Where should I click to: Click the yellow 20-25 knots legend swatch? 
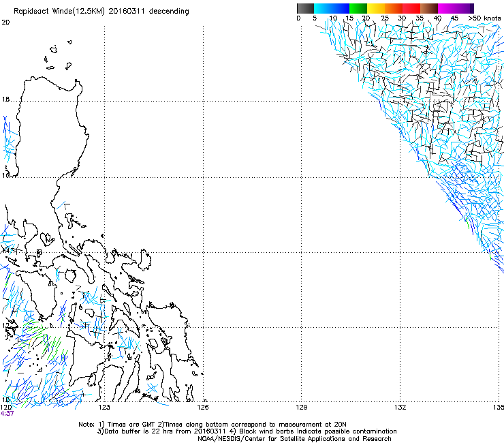[x=376, y=8]
